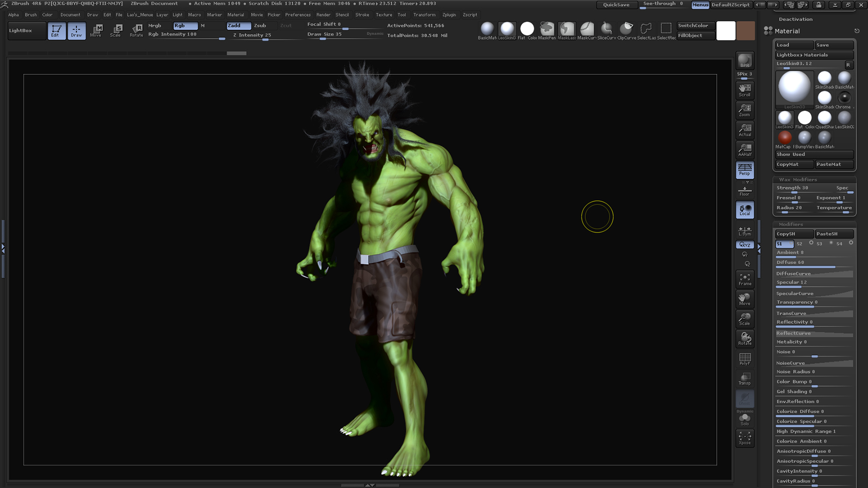Open the SpecularCurve editor
Image resolution: width=868 pixels, height=488 pixels.
click(814, 293)
